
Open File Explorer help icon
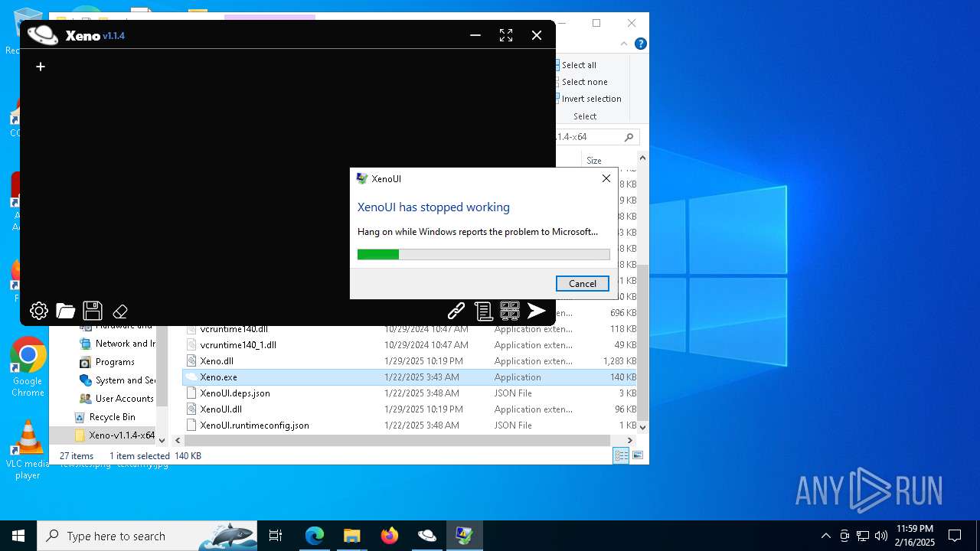click(x=641, y=44)
